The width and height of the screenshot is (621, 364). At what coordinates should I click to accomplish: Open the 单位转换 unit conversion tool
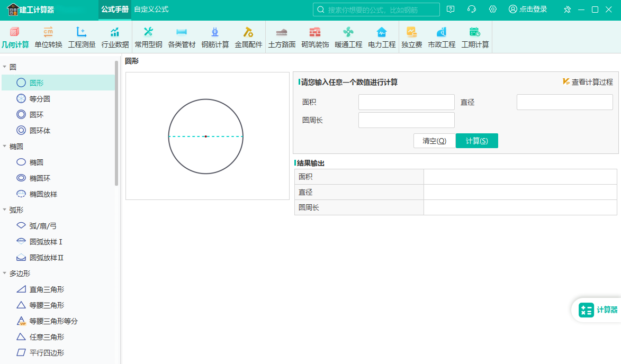(48, 37)
